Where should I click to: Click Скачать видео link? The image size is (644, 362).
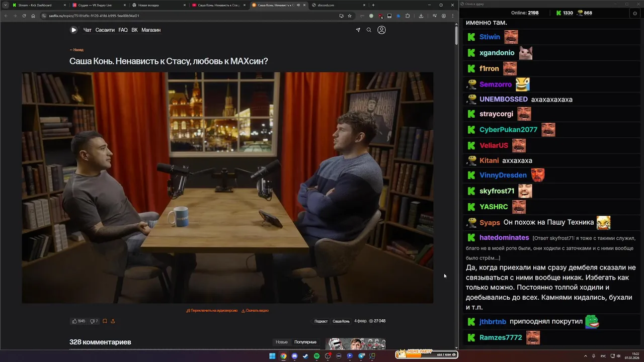[255, 311]
